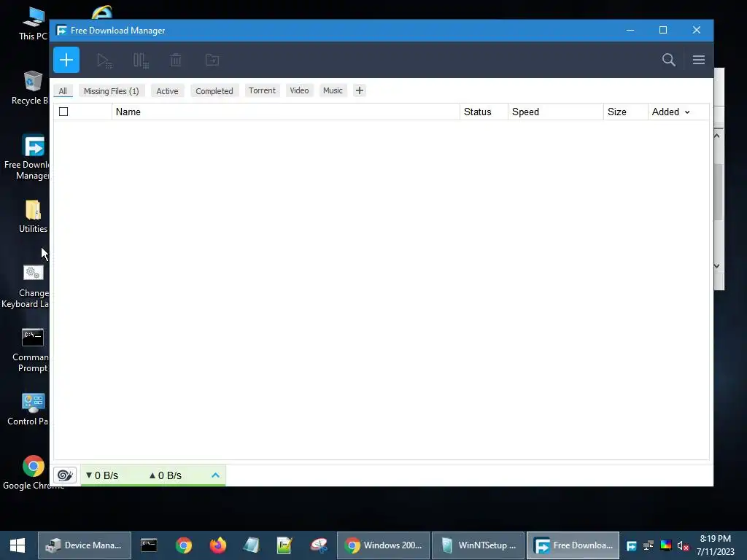
Task: Select the Google Chrome desktop shortcut
Action: (x=34, y=472)
